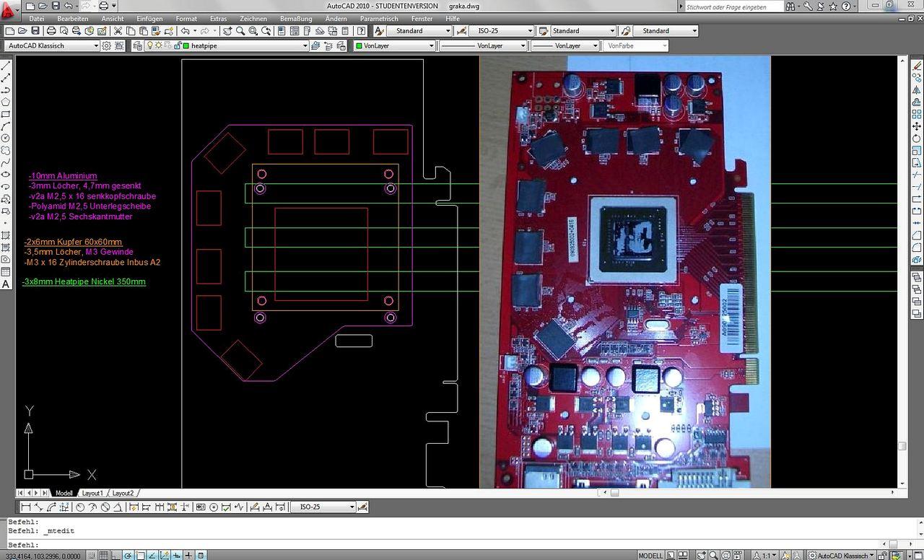Screen dimensions: 924x560
Task: Click the MODELL button in status bar
Action: (x=650, y=556)
